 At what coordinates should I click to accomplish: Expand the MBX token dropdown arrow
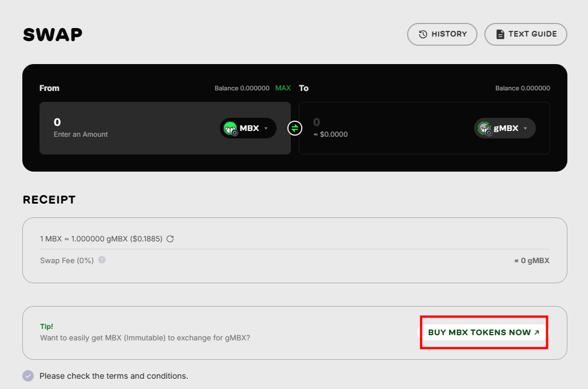266,129
